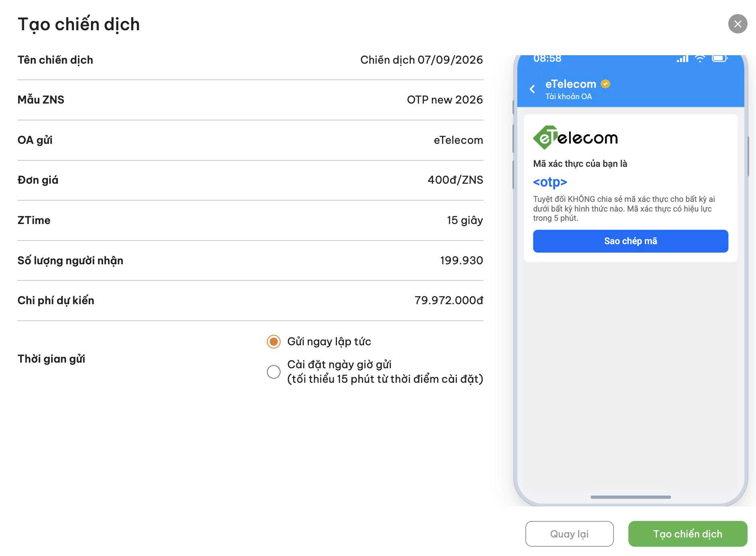The image size is (756, 556).
Task: Close the Tạo chiến dịch dialog
Action: click(737, 24)
